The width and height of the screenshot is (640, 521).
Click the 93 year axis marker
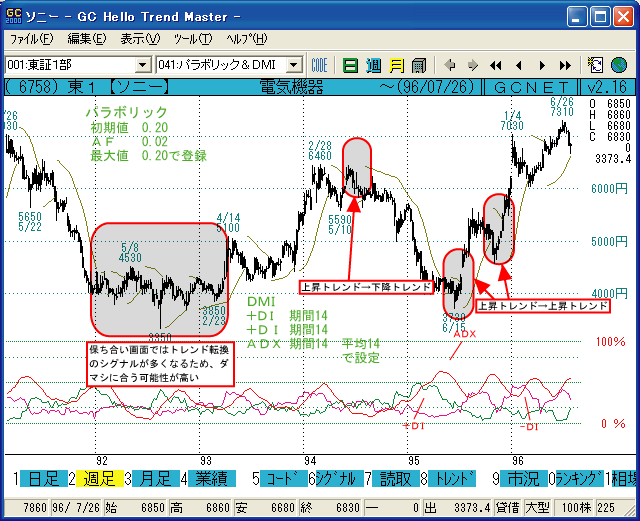click(x=206, y=461)
